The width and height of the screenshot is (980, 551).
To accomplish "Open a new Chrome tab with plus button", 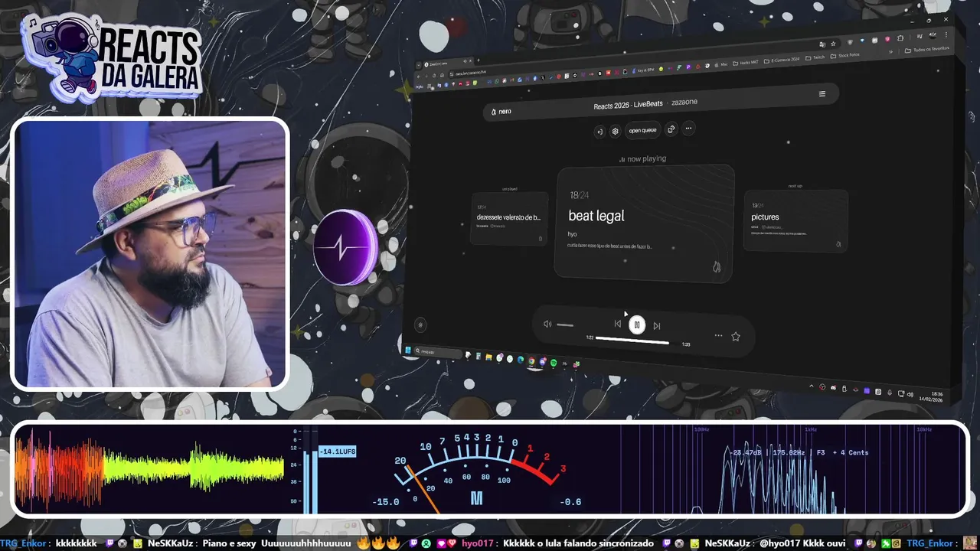I will (479, 60).
